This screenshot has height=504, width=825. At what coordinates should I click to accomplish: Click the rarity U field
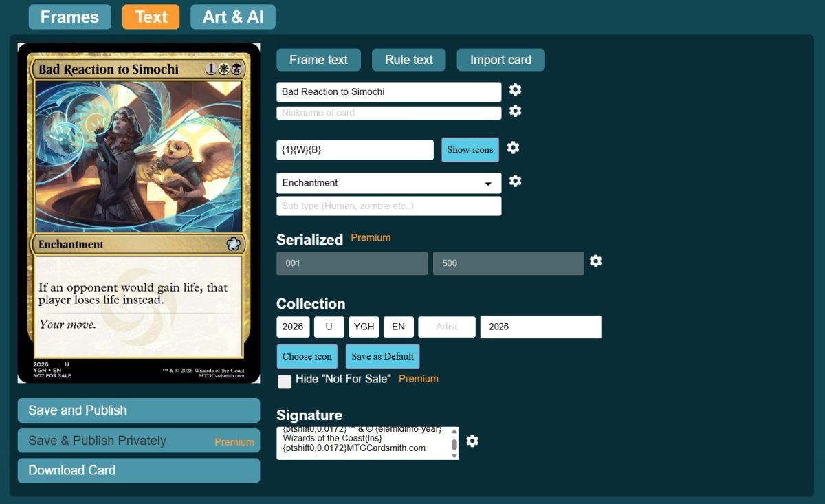329,327
